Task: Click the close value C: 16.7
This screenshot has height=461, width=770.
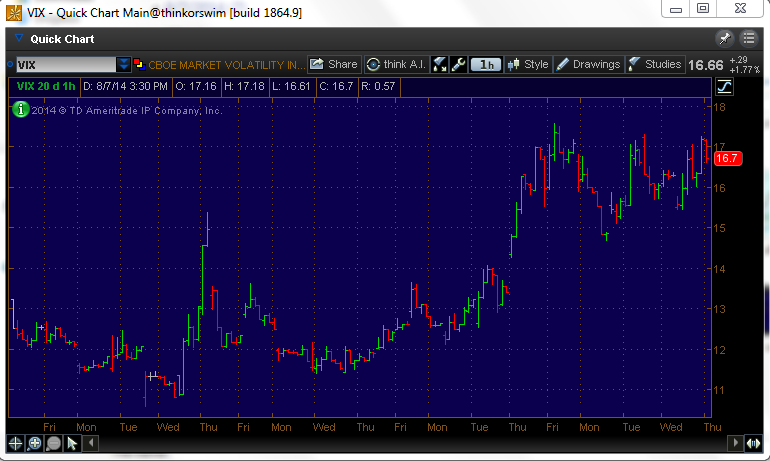Action: coord(336,86)
